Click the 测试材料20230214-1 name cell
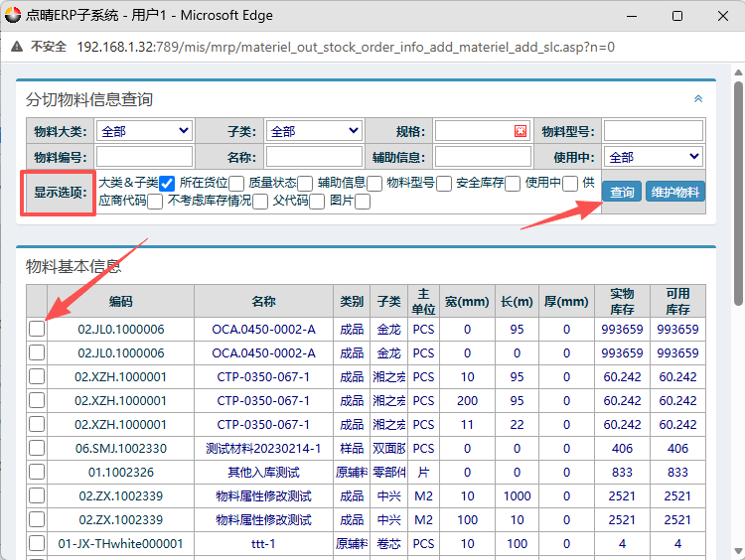The width and height of the screenshot is (745, 560). tap(263, 449)
